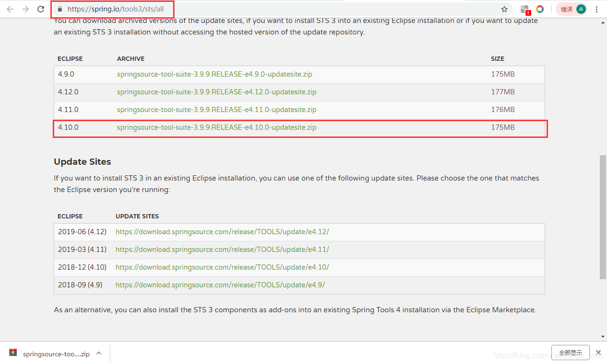
Task: Reload the spring.io page
Action: [x=41, y=9]
